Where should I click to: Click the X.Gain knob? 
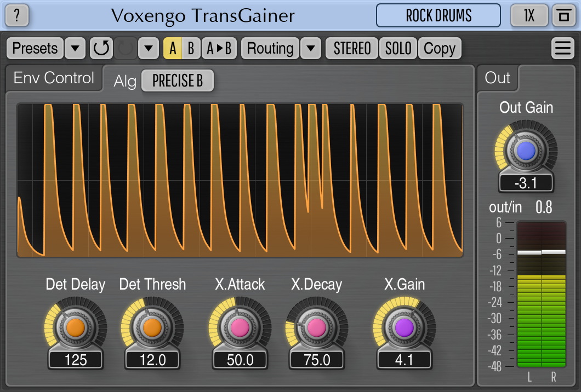point(403,325)
